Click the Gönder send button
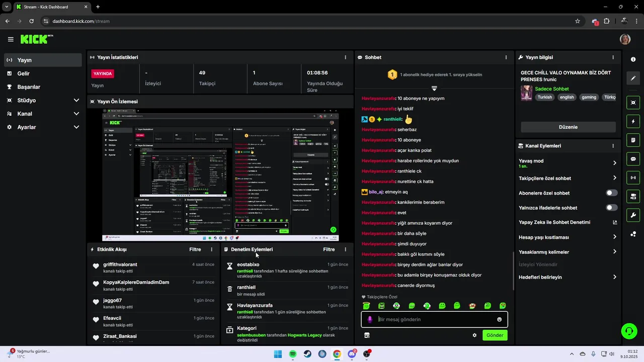This screenshot has width=644, height=362. click(x=495, y=335)
